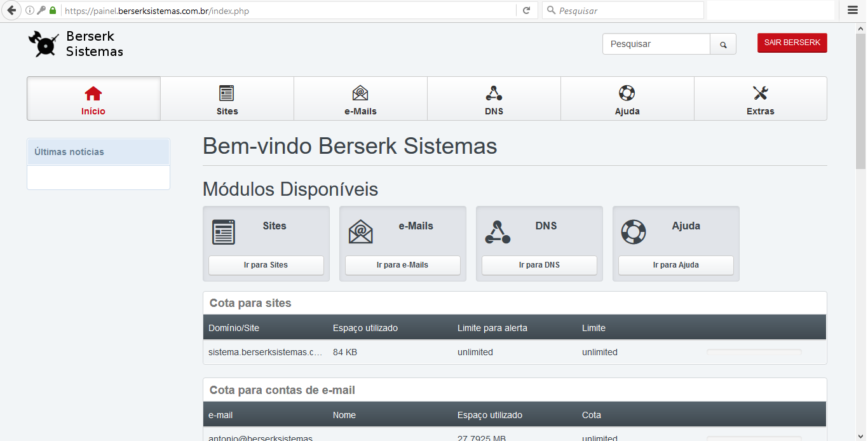The height and width of the screenshot is (441, 868).
Task: Click the Ir para Ajuda button
Action: [676, 265]
